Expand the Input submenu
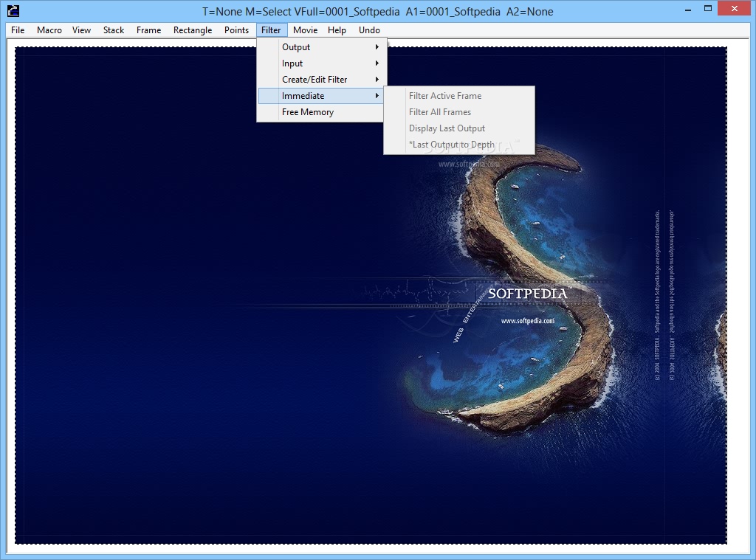756x560 pixels. pyautogui.click(x=322, y=63)
